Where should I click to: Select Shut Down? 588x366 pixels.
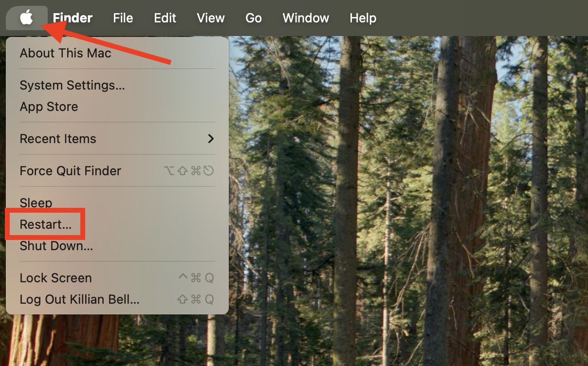[55, 246]
